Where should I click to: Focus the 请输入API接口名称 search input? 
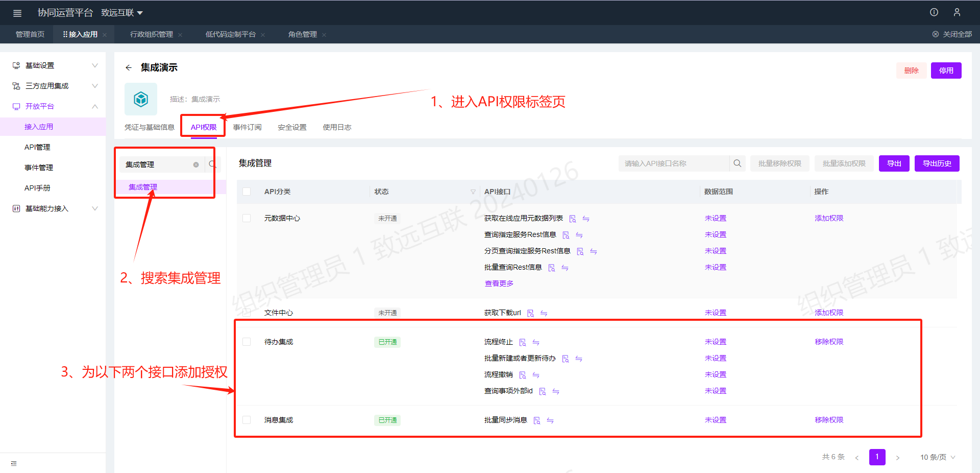tap(674, 163)
